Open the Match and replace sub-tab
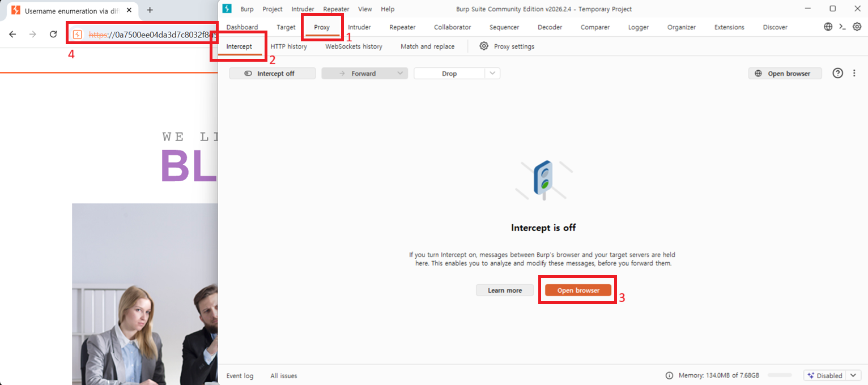Viewport: 868px width, 385px height. coord(427,46)
